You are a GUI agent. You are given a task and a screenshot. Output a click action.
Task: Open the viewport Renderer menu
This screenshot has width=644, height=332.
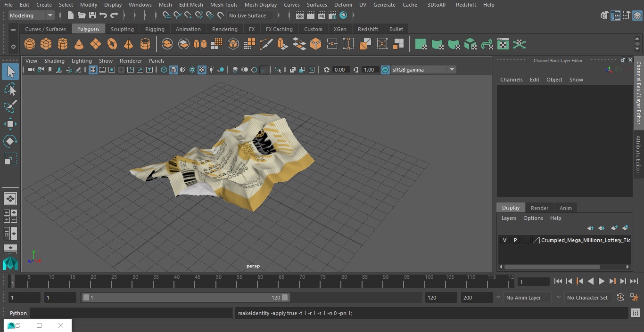pyautogui.click(x=131, y=61)
